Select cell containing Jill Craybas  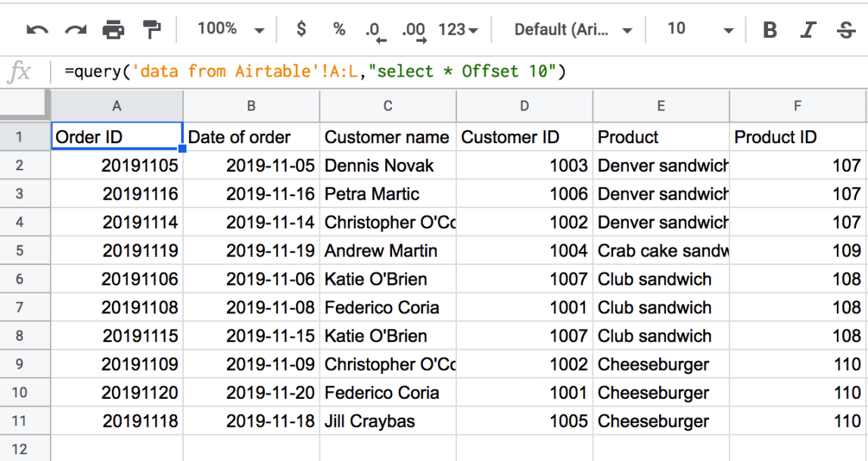point(388,421)
